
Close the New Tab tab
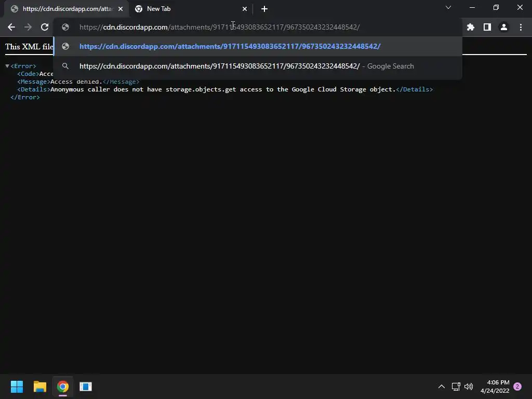point(245,9)
